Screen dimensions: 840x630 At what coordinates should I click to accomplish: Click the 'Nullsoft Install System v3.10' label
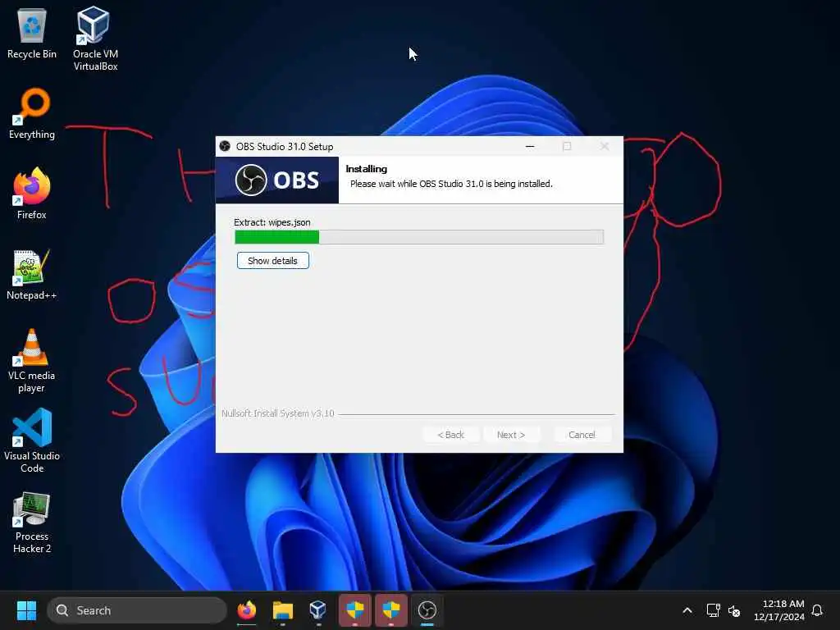click(x=277, y=413)
